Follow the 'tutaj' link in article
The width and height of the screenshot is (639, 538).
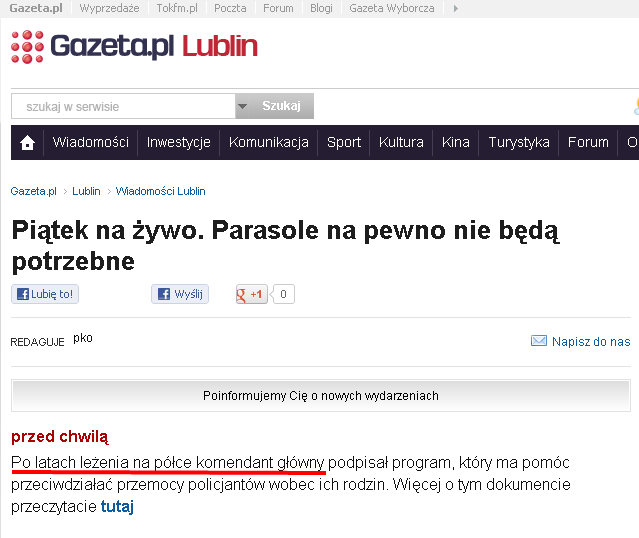coord(117,507)
